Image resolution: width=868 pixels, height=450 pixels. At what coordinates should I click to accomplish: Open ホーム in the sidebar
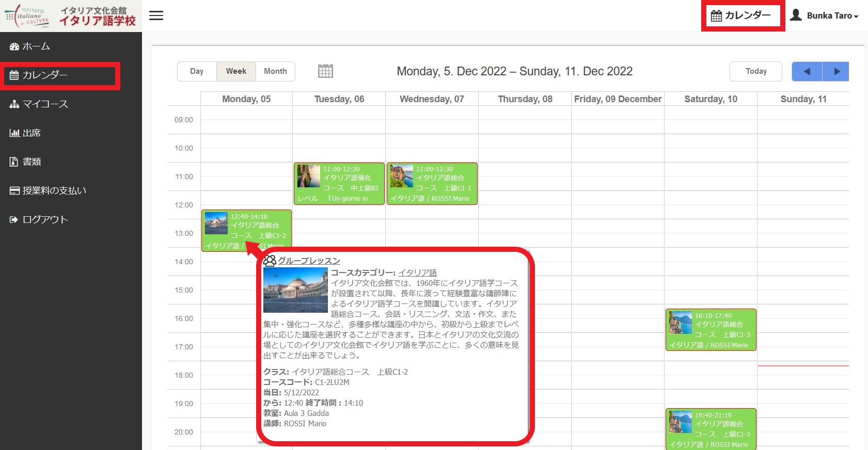[36, 46]
